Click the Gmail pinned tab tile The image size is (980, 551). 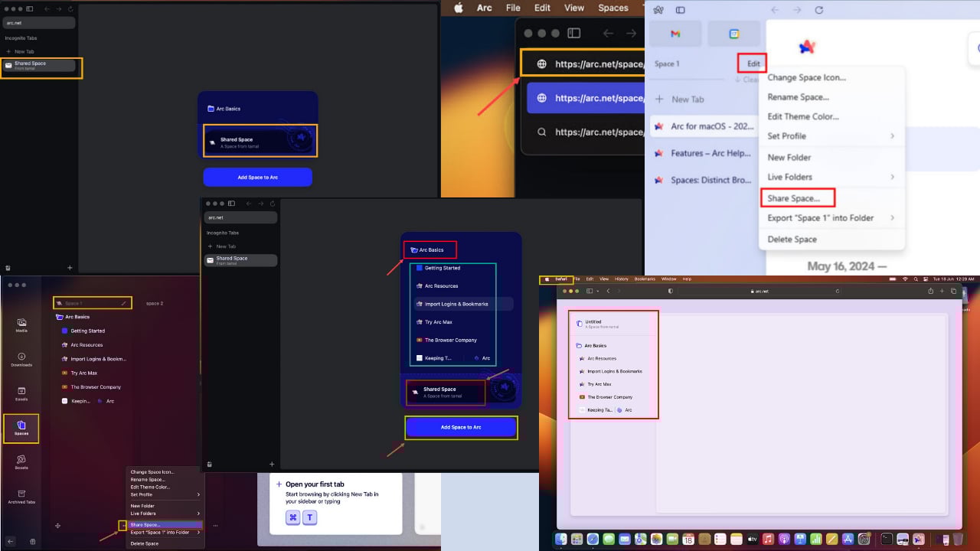point(675,34)
